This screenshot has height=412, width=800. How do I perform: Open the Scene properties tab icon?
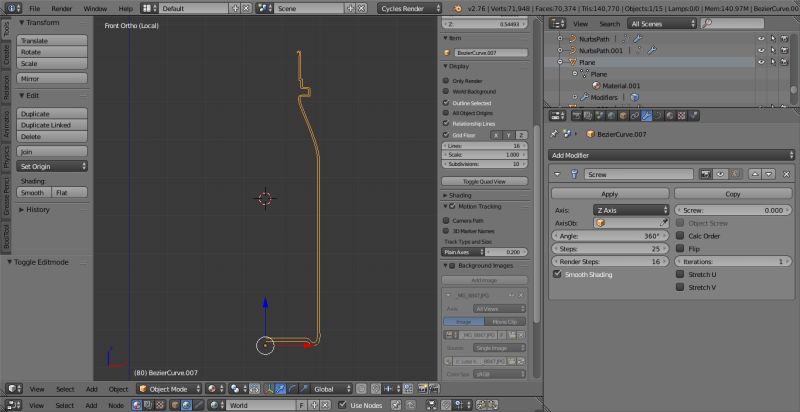coord(599,116)
